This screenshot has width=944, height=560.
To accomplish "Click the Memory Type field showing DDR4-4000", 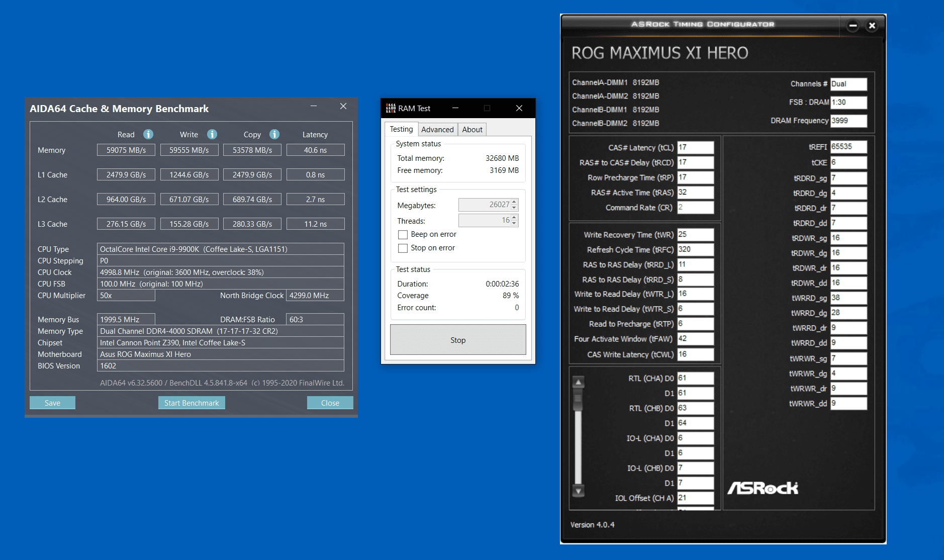I will click(220, 331).
